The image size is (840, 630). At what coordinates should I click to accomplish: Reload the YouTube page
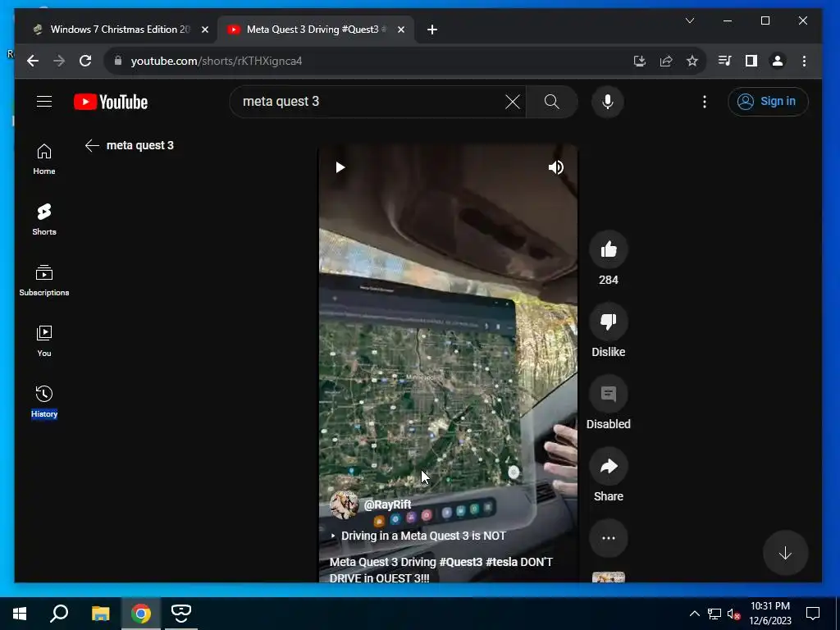pos(85,61)
